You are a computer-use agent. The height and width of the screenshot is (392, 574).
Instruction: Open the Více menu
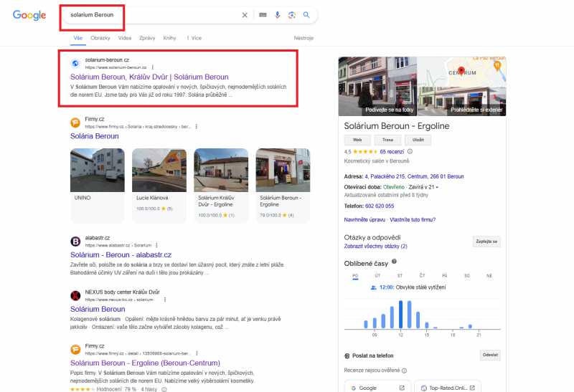[x=194, y=38]
